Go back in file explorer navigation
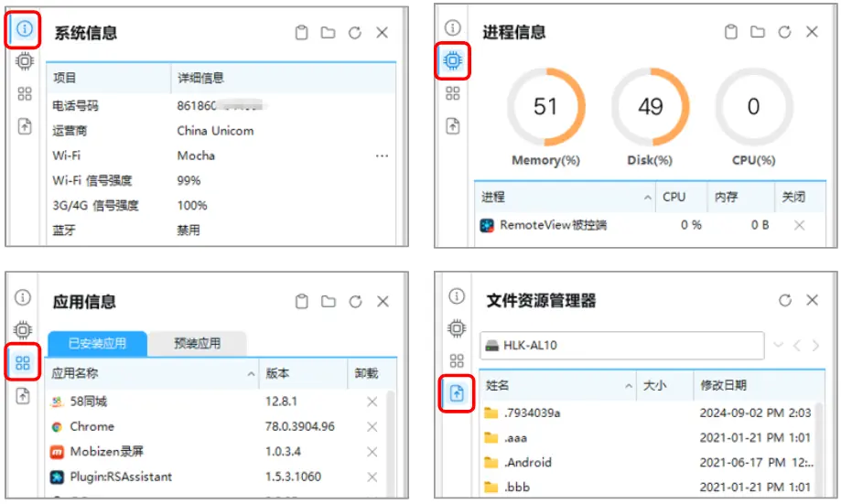 (797, 345)
